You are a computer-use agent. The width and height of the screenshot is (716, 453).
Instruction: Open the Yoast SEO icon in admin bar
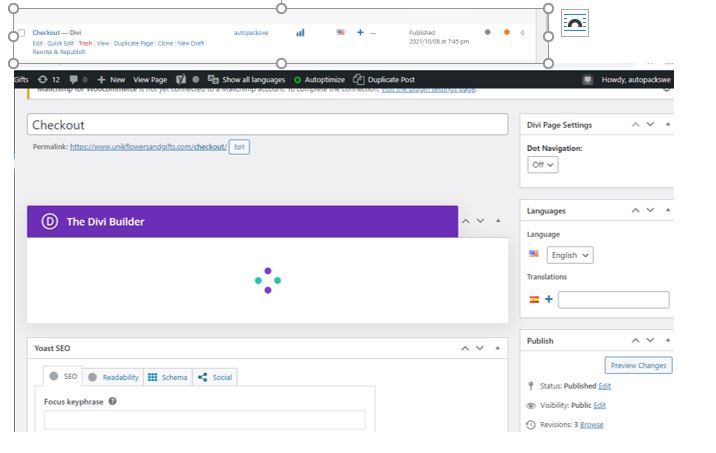tap(181, 79)
